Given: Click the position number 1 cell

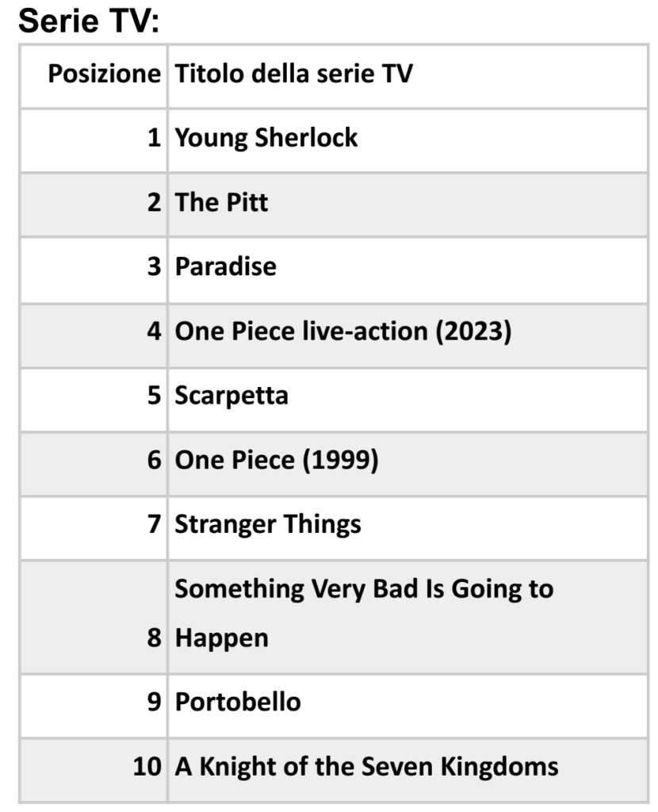Looking at the screenshot, I should 154,138.
